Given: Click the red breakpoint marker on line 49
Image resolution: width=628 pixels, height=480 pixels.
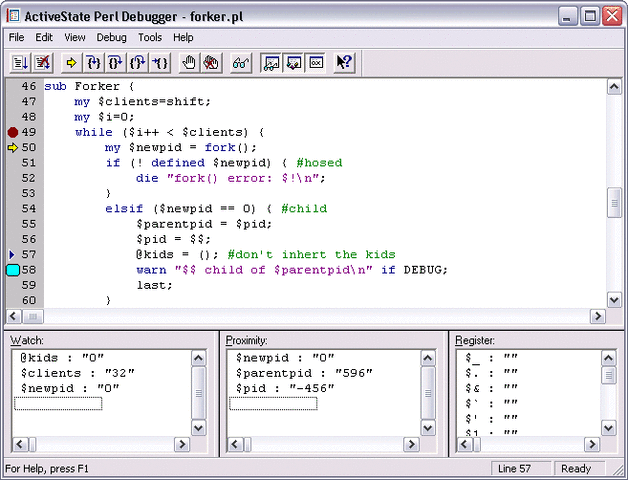Looking at the screenshot, I should (13, 132).
